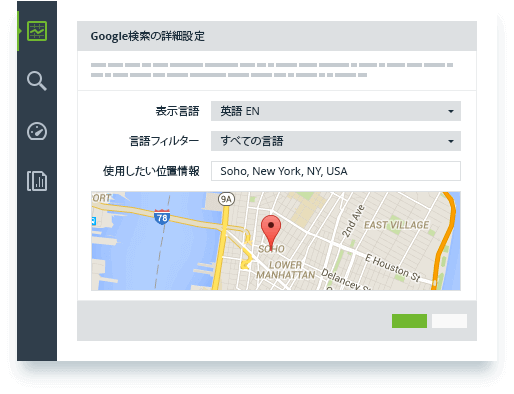514x394 pixels.
Task: Click the 9A route marker on map
Action: pos(226,199)
